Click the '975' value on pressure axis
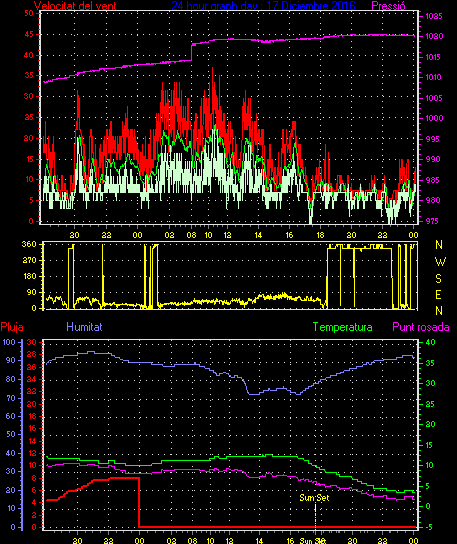 [x=432, y=221]
